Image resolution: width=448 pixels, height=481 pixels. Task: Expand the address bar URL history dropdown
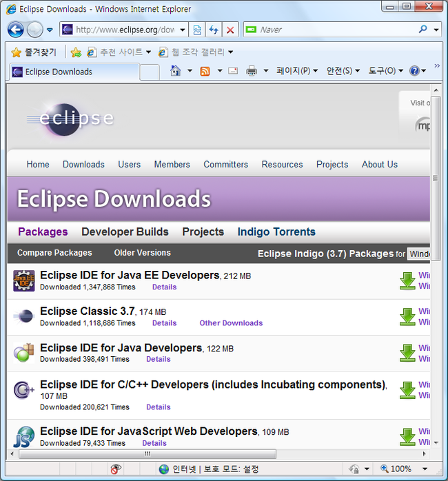183,30
